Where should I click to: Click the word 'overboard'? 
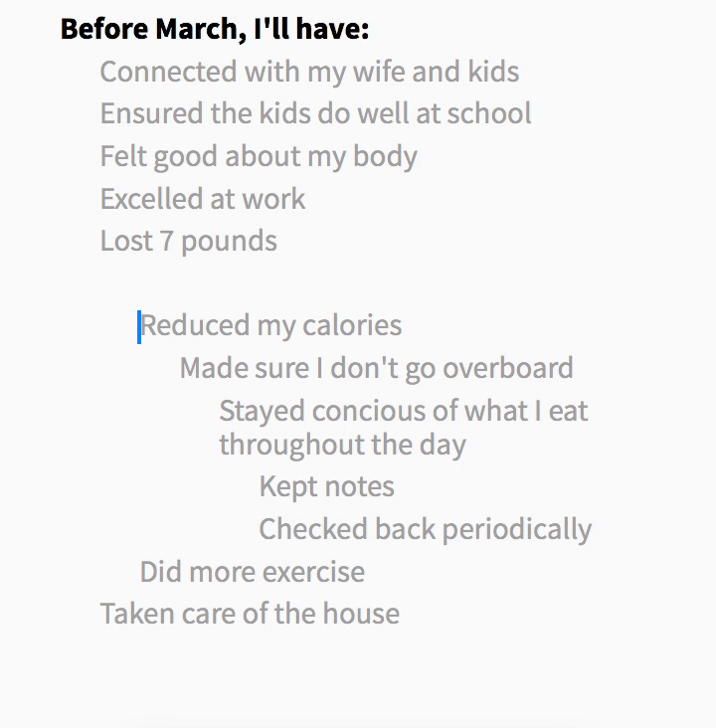(508, 369)
